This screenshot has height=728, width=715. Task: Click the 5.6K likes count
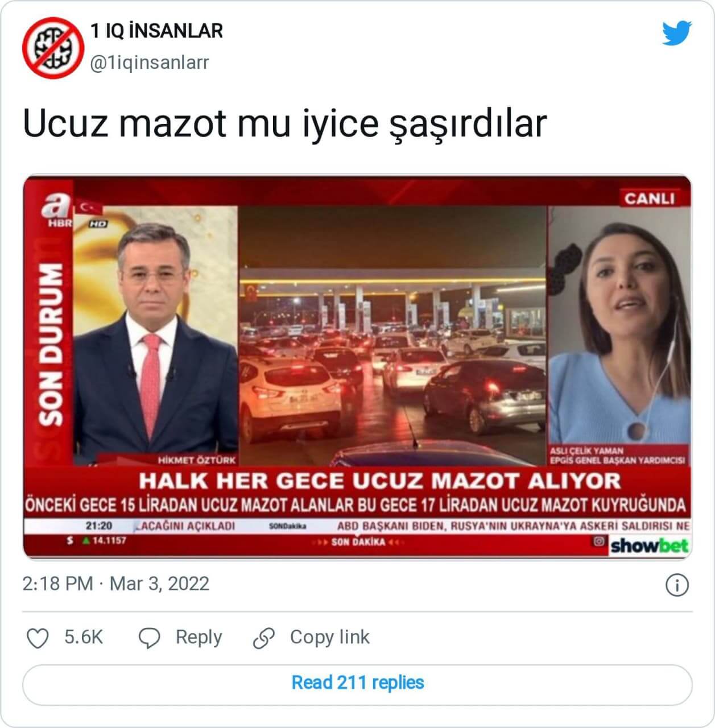83,637
